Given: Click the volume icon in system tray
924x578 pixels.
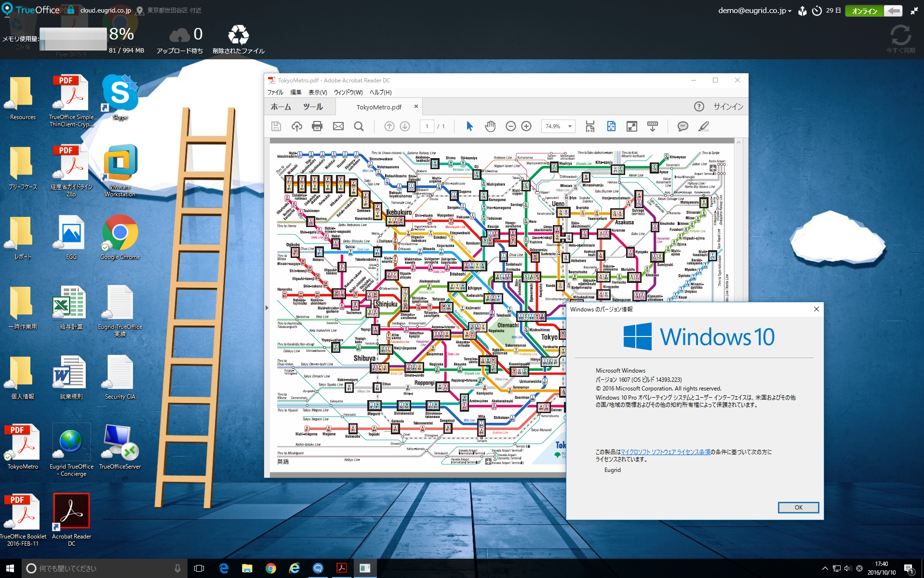Looking at the screenshot, I should (x=848, y=568).
